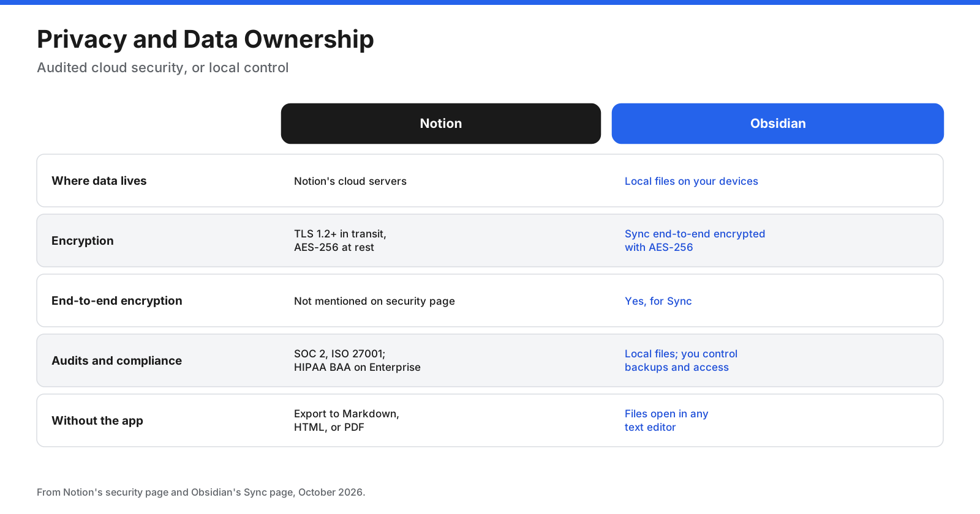Image resolution: width=980 pixels, height=514 pixels.
Task: Click the Notion column header
Action: 441,124
